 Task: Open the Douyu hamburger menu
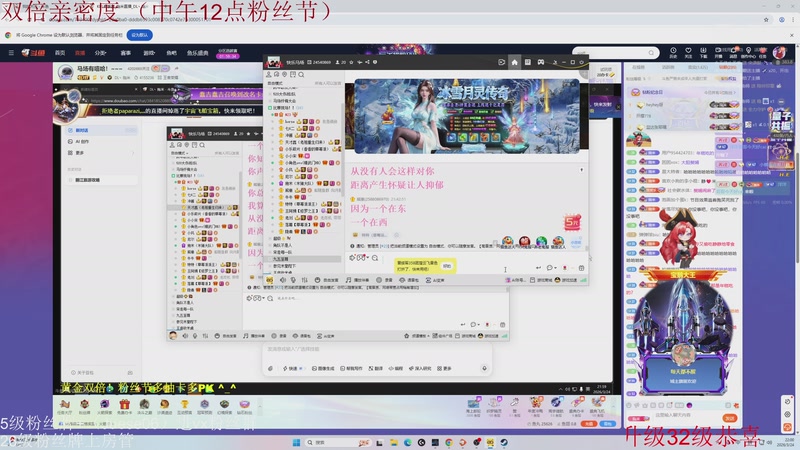[11, 53]
